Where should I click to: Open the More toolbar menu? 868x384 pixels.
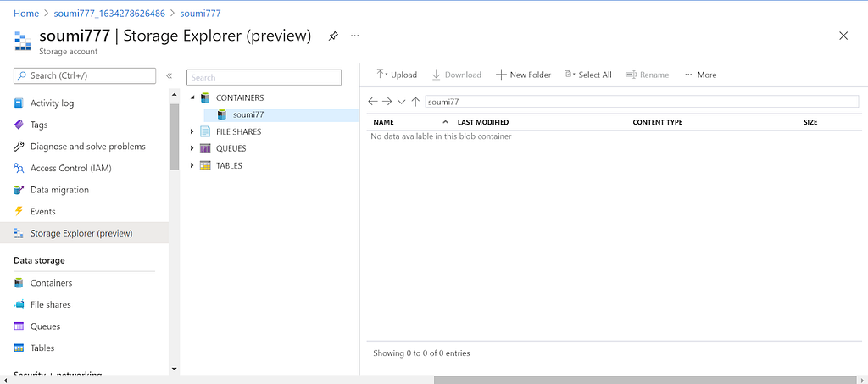click(x=700, y=75)
